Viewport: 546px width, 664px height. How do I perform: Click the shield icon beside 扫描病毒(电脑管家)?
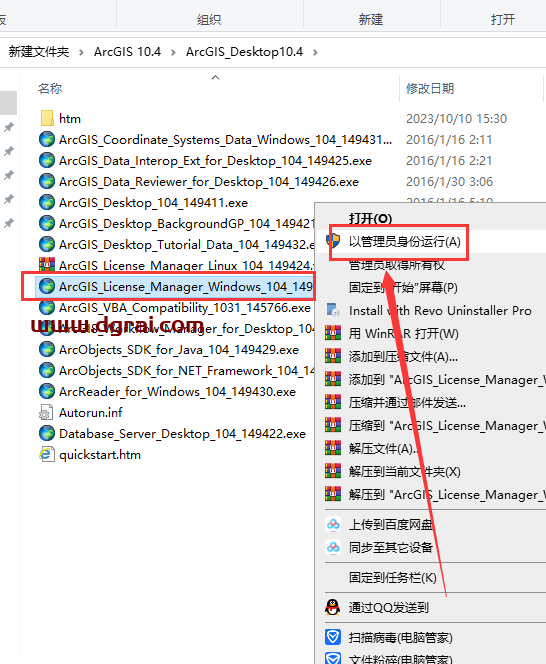tap(333, 636)
